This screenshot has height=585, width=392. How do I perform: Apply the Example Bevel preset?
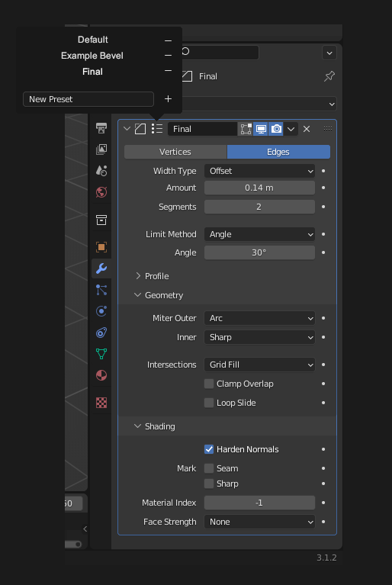point(92,56)
